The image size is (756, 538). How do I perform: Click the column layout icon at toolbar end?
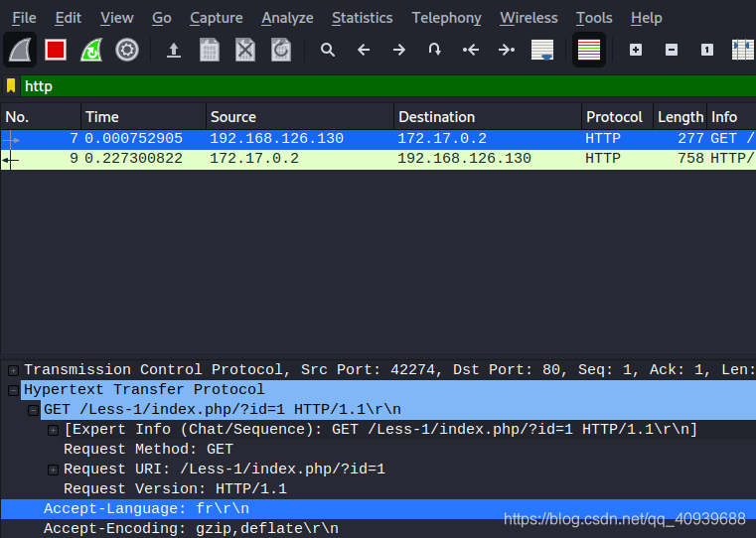tap(743, 50)
